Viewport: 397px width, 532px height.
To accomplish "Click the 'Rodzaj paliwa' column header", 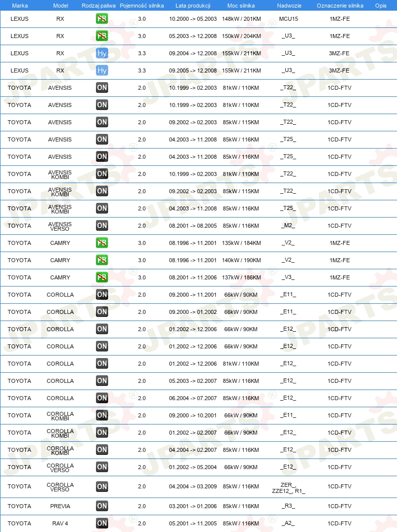I will point(98,6).
